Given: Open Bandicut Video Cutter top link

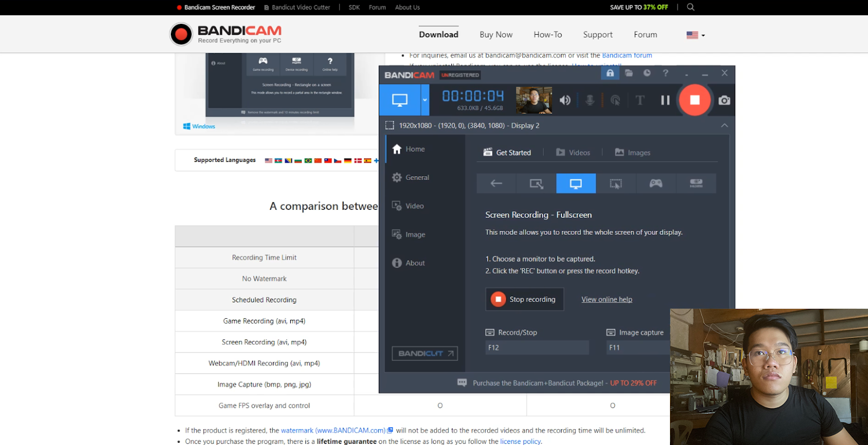Looking at the screenshot, I should 297,7.
